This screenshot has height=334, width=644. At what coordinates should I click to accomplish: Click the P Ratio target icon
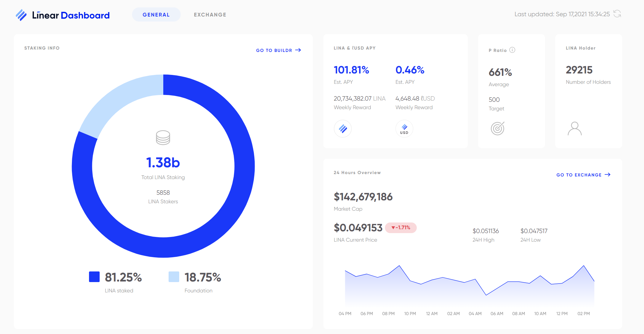[x=498, y=128]
